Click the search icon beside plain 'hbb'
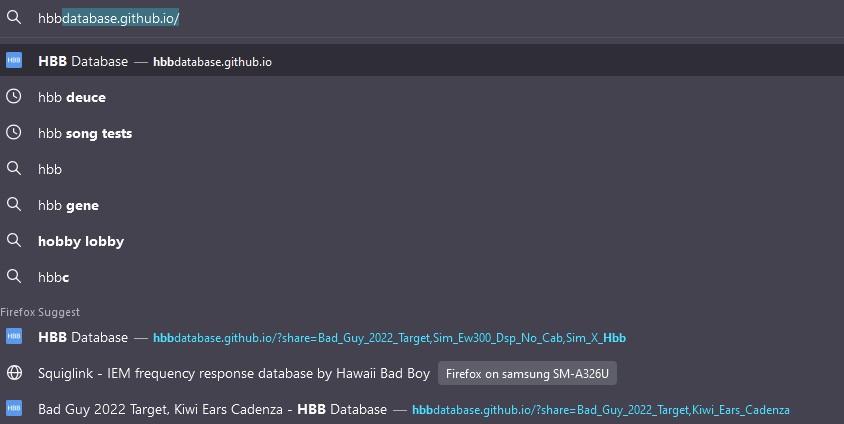The width and height of the screenshot is (844, 424). (x=14, y=168)
